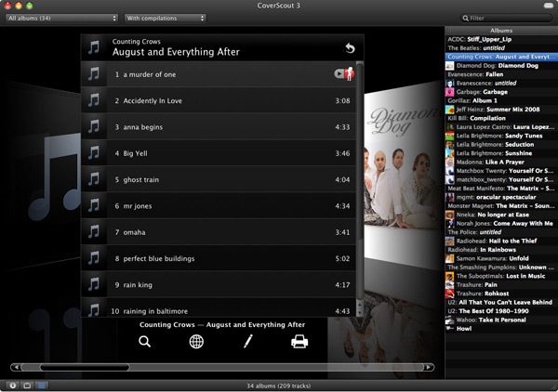Select 'U2: The Best Of 1980-1990'
The width and height of the screenshot is (558, 392).
point(501,311)
